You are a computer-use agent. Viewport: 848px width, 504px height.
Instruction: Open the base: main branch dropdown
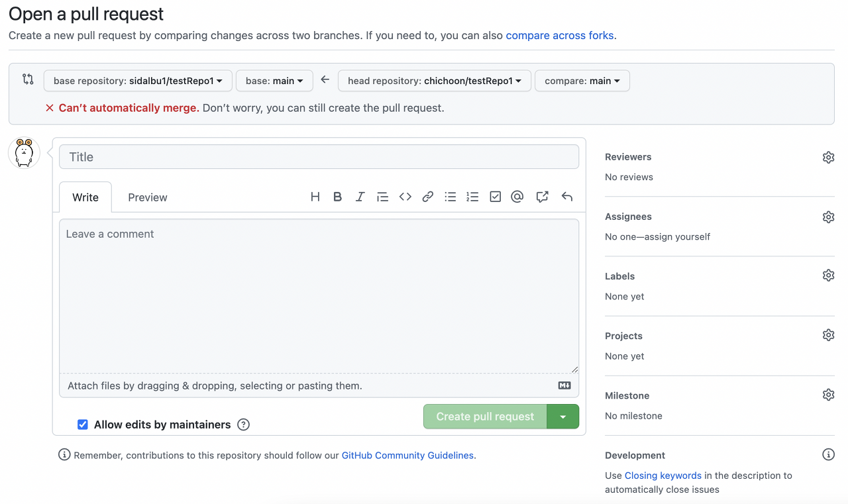pyautogui.click(x=274, y=81)
